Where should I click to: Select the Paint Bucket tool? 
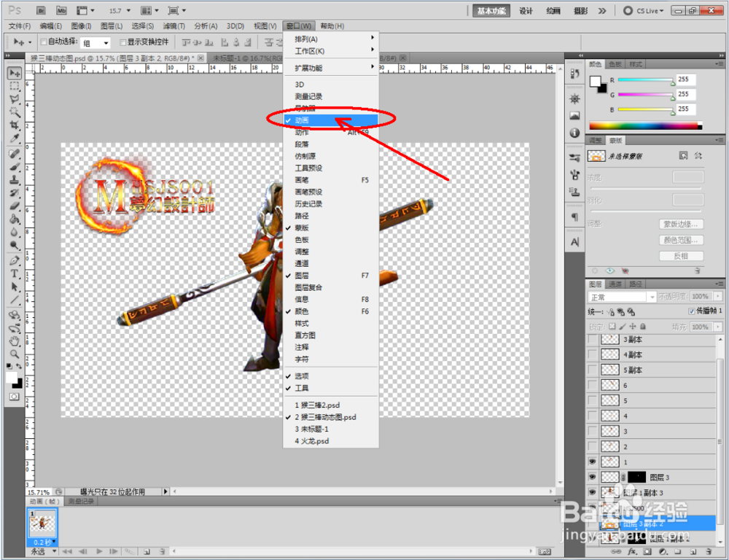15,219
